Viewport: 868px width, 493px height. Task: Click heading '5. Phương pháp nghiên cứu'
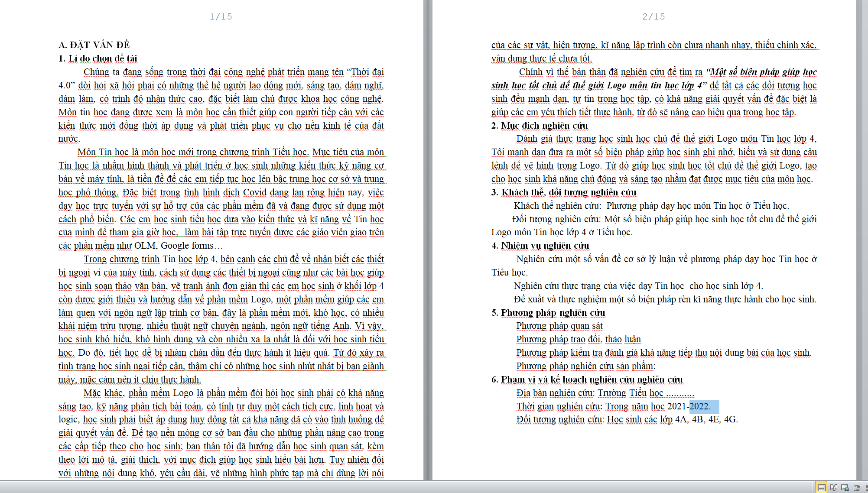point(548,313)
